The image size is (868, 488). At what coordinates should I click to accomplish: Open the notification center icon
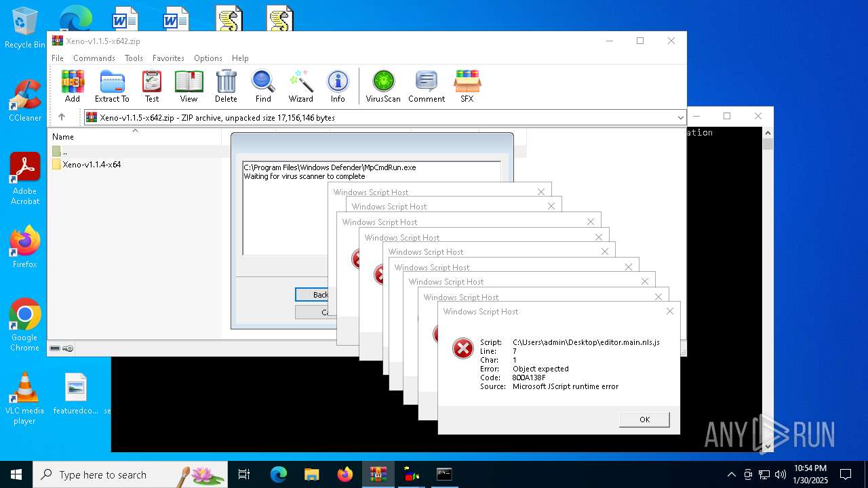tap(846, 474)
